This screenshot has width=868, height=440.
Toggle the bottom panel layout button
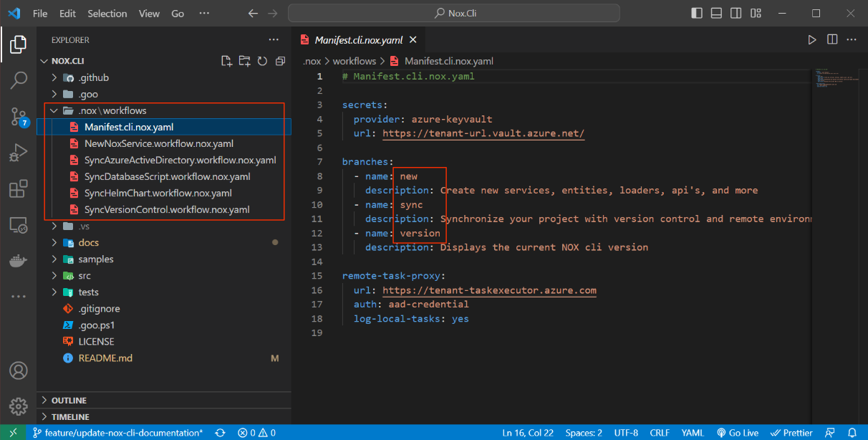pos(716,14)
